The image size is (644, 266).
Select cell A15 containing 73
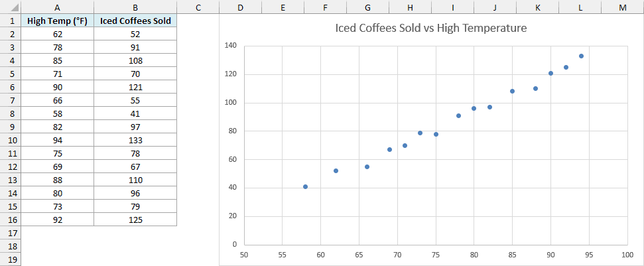click(57, 206)
